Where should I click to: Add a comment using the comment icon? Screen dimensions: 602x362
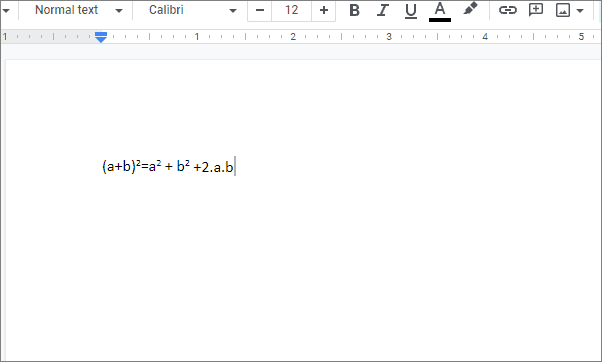[x=536, y=10]
